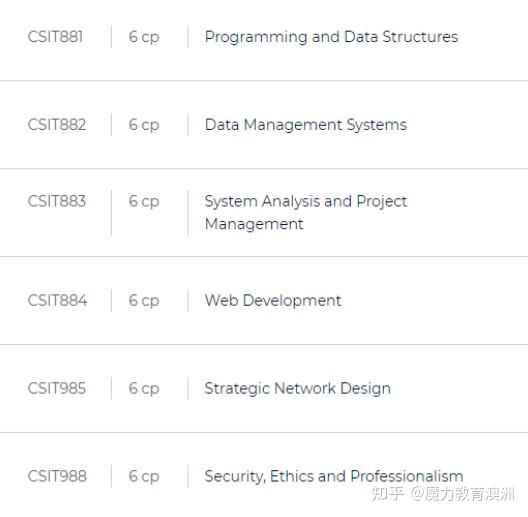Screen dimensions: 528x517
Task: Select the CSIT985 course code
Action: (x=57, y=388)
